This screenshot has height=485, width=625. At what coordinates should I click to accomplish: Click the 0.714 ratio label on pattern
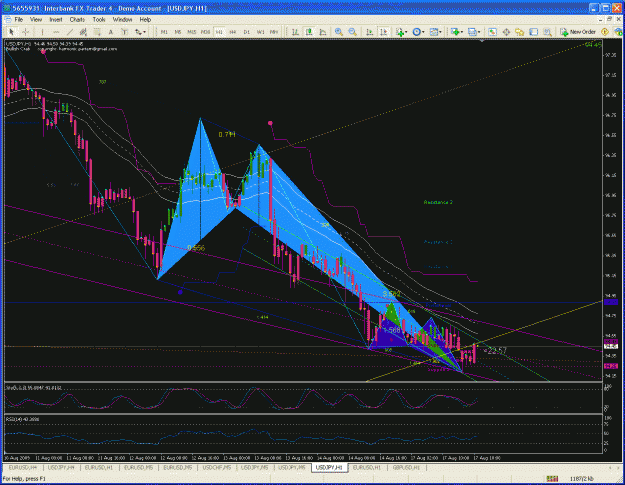tap(227, 135)
